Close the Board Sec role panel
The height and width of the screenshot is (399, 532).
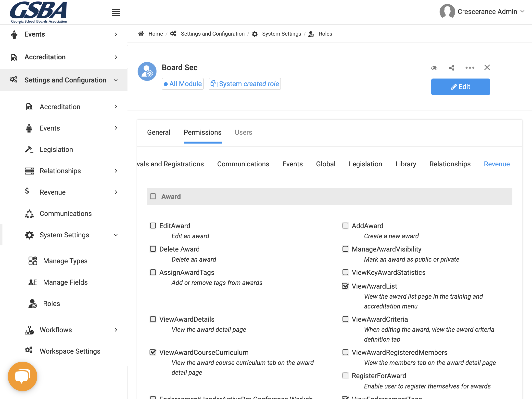click(x=487, y=67)
